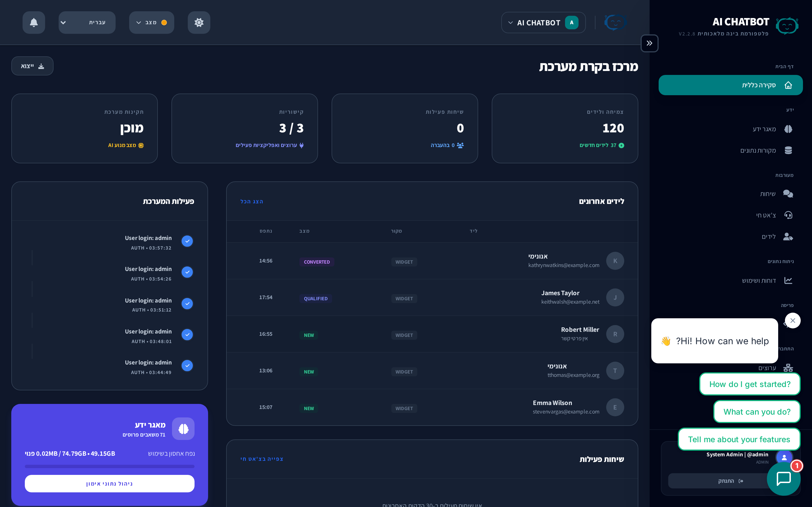Screen dimensions: 812x507
Task: Open the headset icon for צ'אט חי
Action: (x=788, y=215)
